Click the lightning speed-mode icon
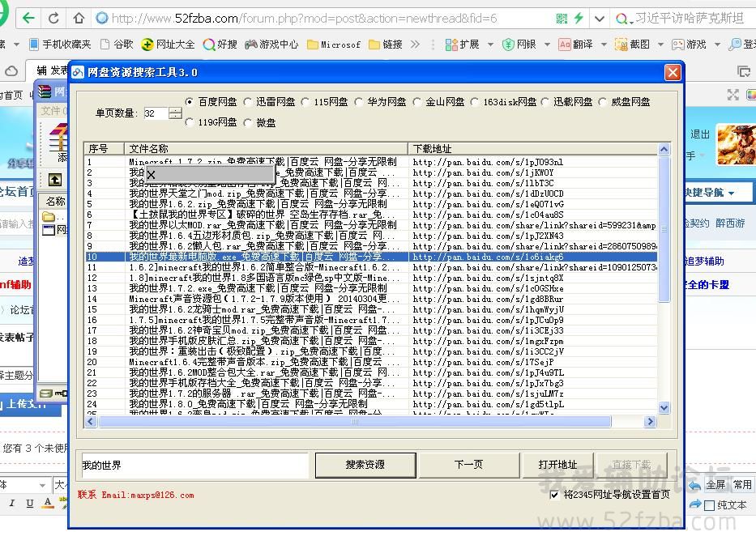Image resolution: width=756 pixels, height=553 pixels. (579, 19)
